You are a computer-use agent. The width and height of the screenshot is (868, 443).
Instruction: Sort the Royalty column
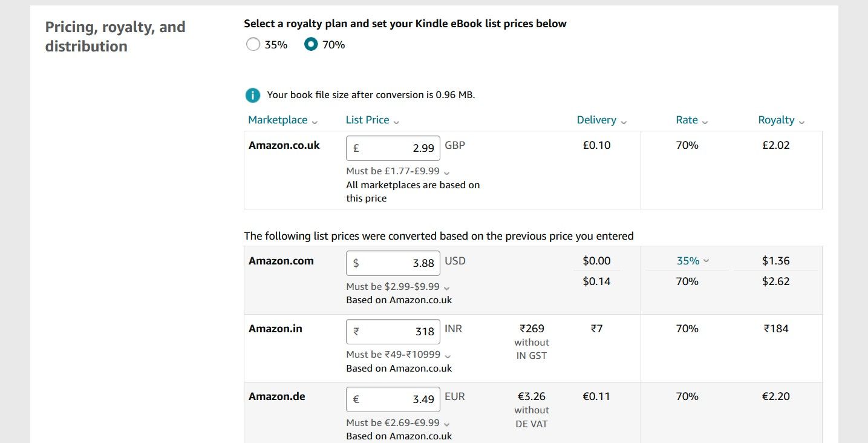[x=802, y=120]
